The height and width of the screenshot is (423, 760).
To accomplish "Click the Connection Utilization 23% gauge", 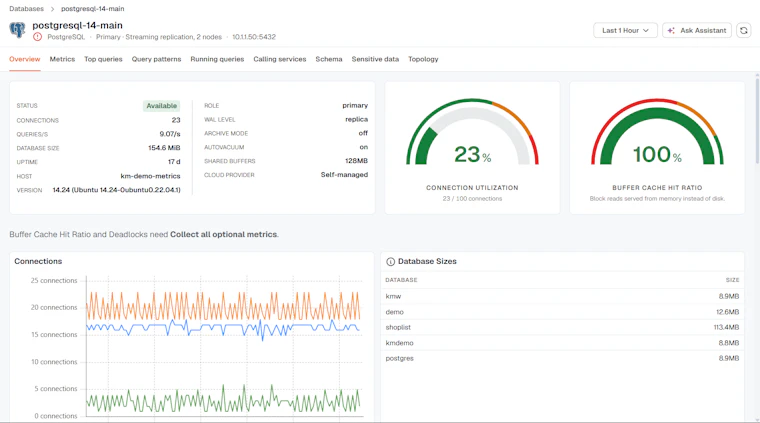I will pos(472,133).
